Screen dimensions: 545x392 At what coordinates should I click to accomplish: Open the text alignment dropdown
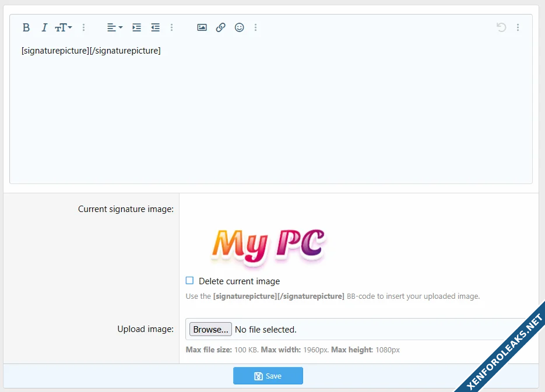coord(114,27)
